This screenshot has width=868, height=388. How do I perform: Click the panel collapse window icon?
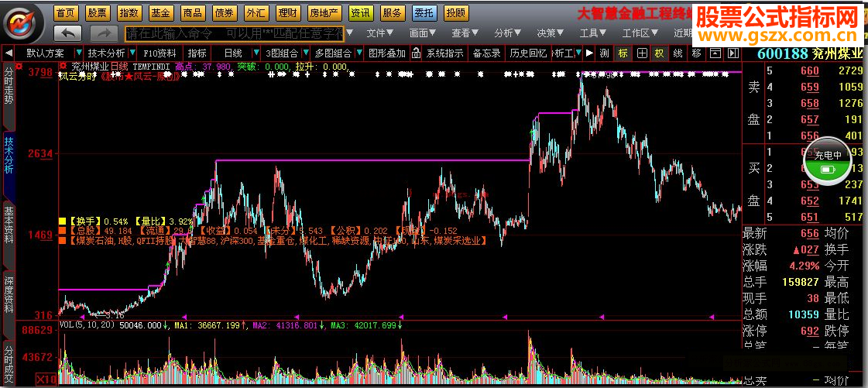[x=715, y=53]
